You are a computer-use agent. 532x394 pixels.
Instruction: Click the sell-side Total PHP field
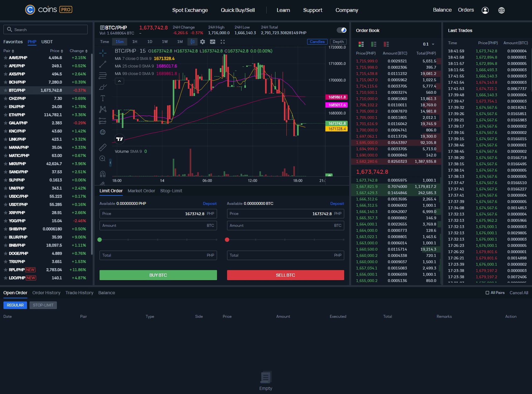(x=285, y=255)
